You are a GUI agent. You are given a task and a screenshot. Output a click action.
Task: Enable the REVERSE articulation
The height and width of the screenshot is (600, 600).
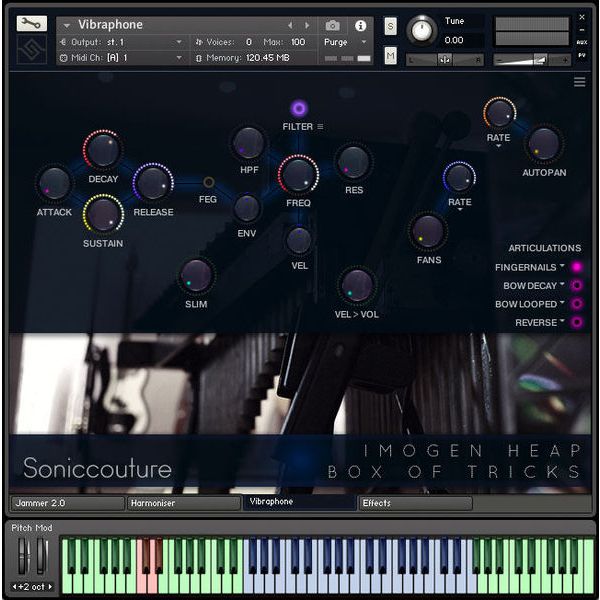pyautogui.click(x=577, y=322)
